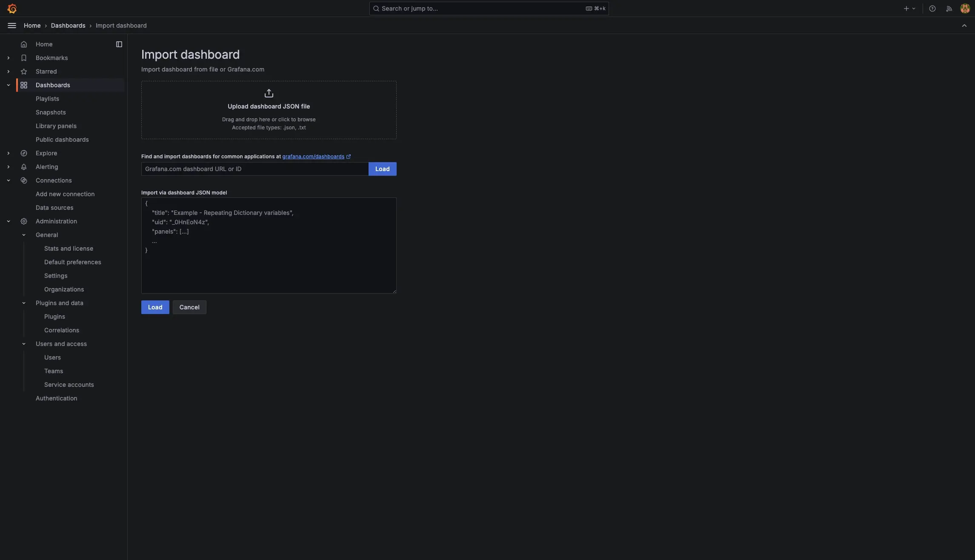Click the JSON textarea resize handle

point(394,291)
